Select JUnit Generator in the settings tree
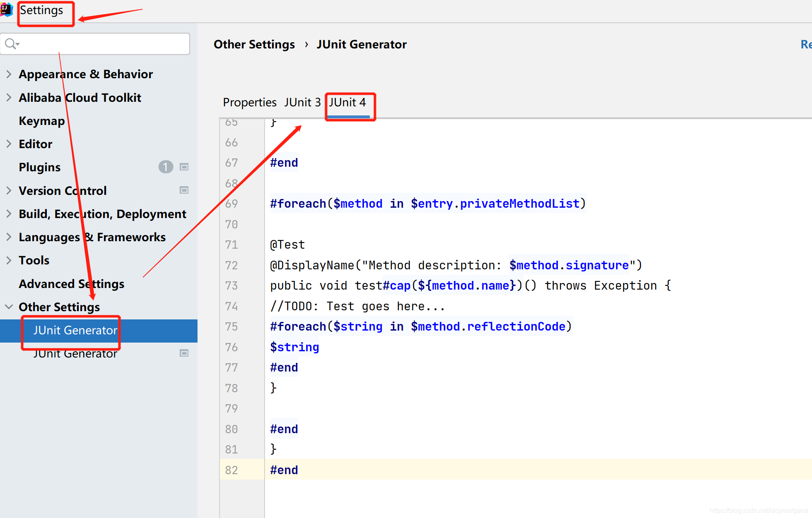This screenshot has height=518, width=812. pyautogui.click(x=75, y=330)
